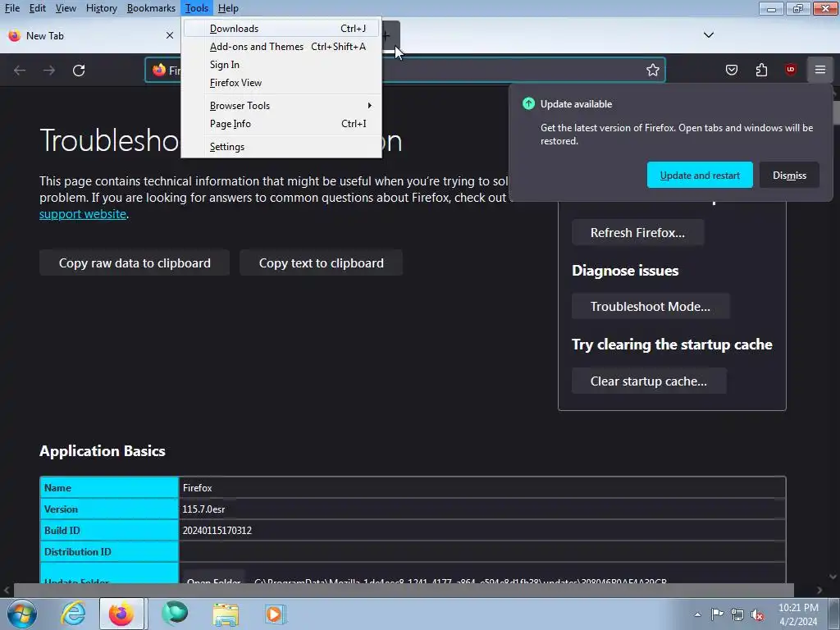Image resolution: width=840 pixels, height=630 pixels.
Task: Click the Firefox value in Name row
Action: [197, 488]
